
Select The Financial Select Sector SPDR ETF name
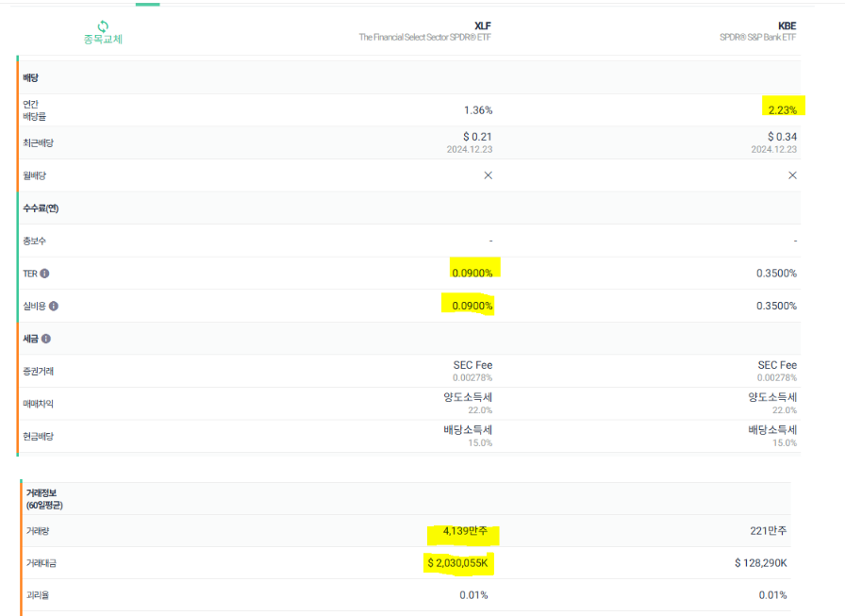pos(425,37)
